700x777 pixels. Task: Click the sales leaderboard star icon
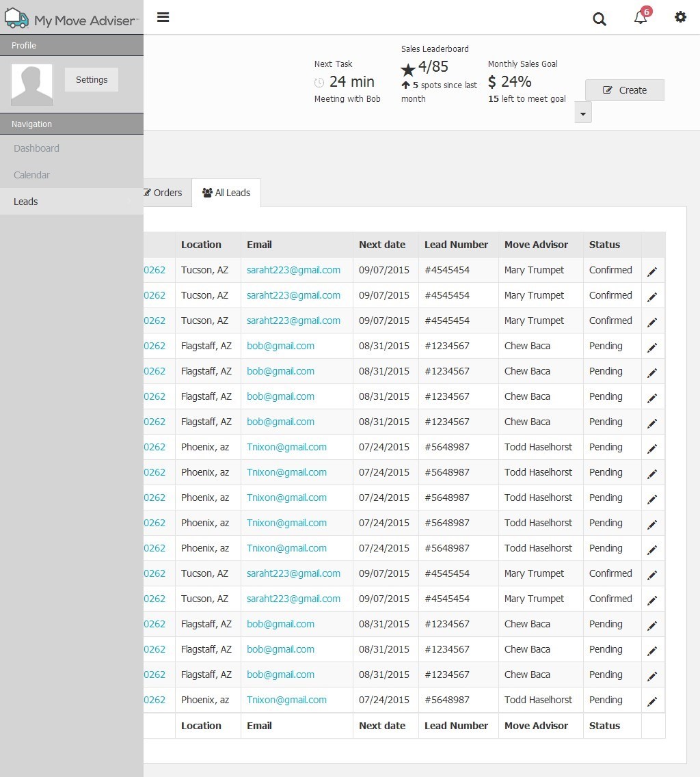(408, 69)
